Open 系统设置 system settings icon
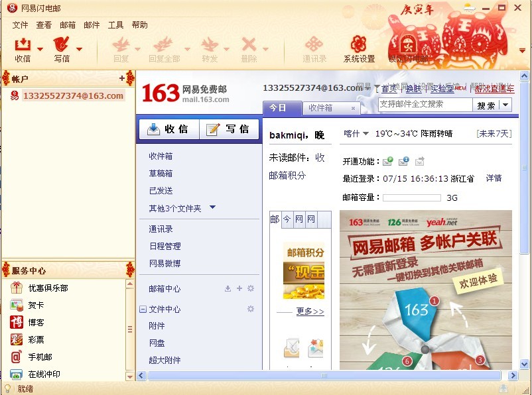532x395 pixels. 359,44
